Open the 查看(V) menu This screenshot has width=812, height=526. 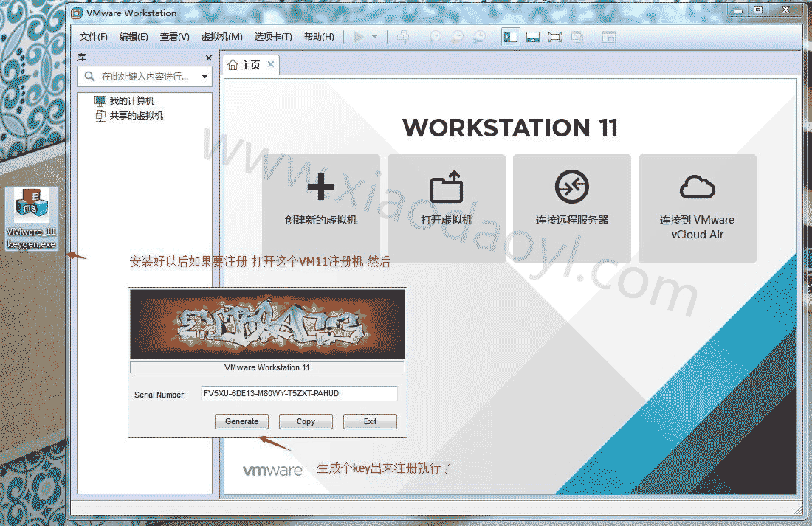(x=174, y=37)
